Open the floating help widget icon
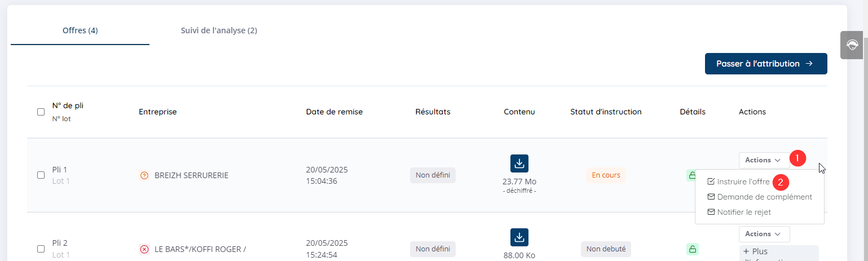 (x=852, y=45)
